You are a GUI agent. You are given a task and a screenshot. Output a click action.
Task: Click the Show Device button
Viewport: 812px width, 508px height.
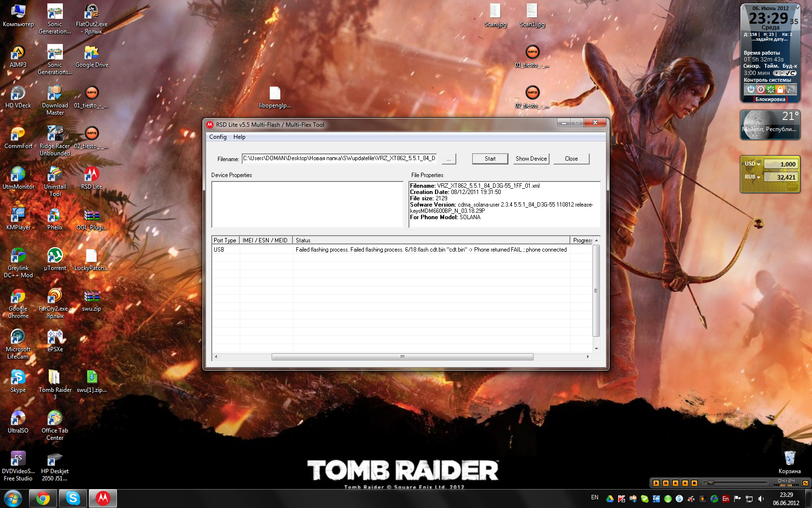click(x=531, y=159)
